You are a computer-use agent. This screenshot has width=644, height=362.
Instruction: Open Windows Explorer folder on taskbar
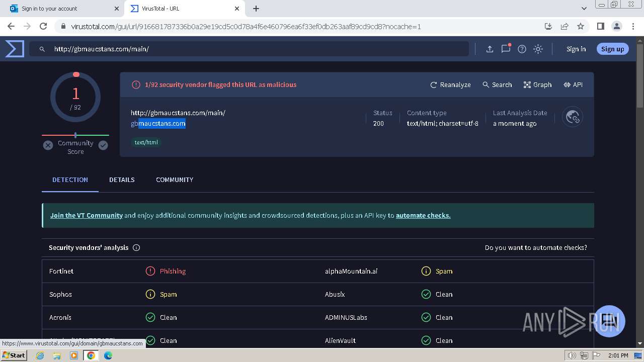[57, 355]
